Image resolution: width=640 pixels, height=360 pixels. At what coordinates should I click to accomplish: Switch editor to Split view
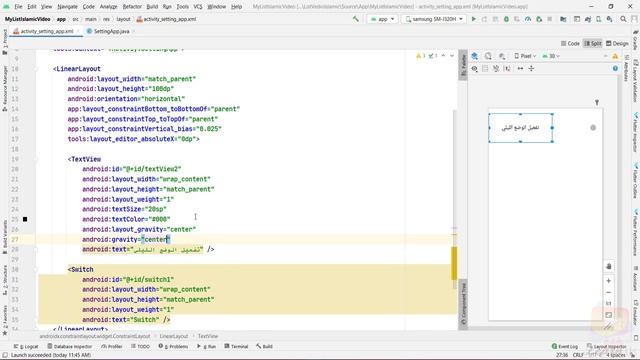593,43
